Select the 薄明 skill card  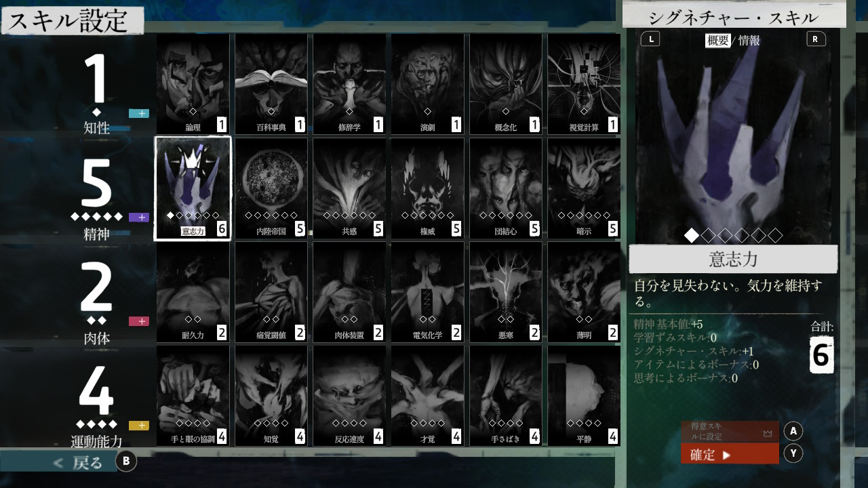tap(584, 292)
